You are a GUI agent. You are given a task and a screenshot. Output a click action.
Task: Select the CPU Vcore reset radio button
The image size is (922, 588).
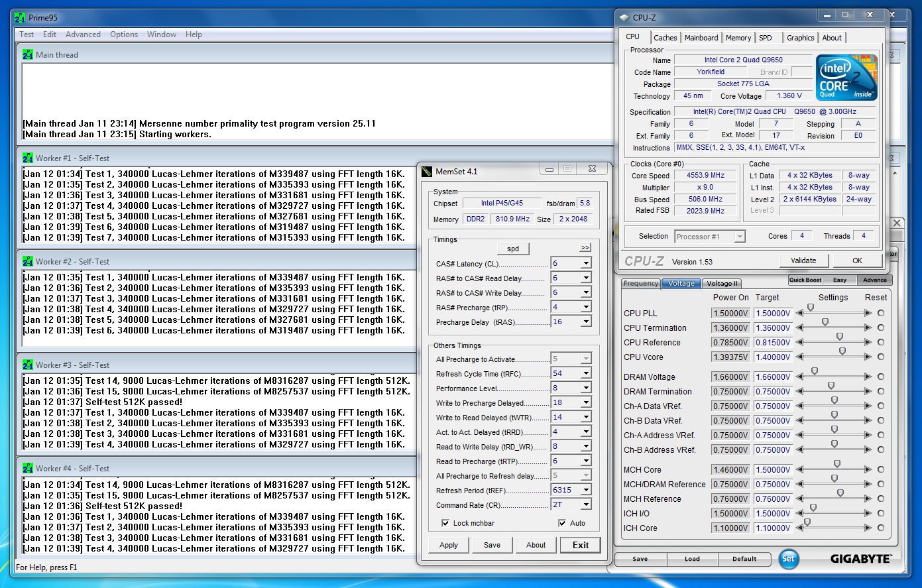coord(881,357)
